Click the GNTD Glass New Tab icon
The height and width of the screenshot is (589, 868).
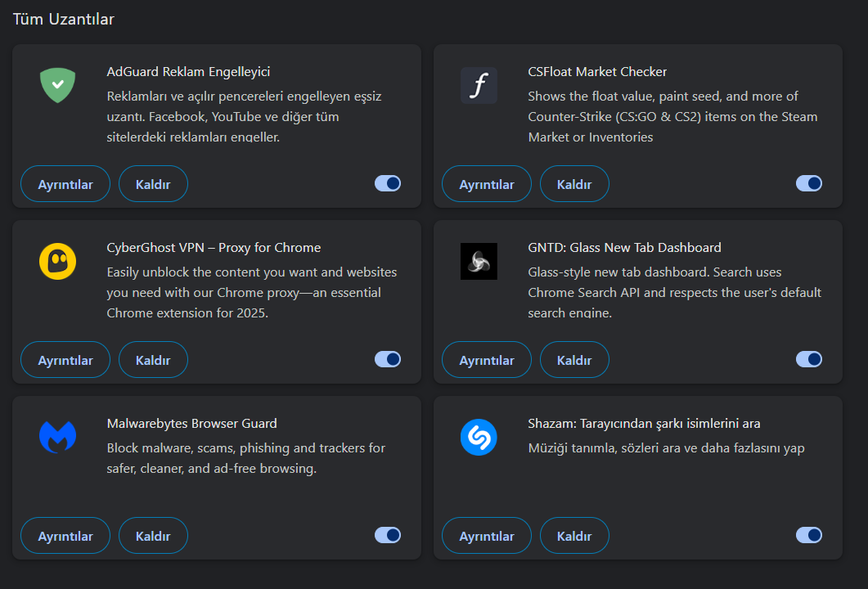pos(479,261)
